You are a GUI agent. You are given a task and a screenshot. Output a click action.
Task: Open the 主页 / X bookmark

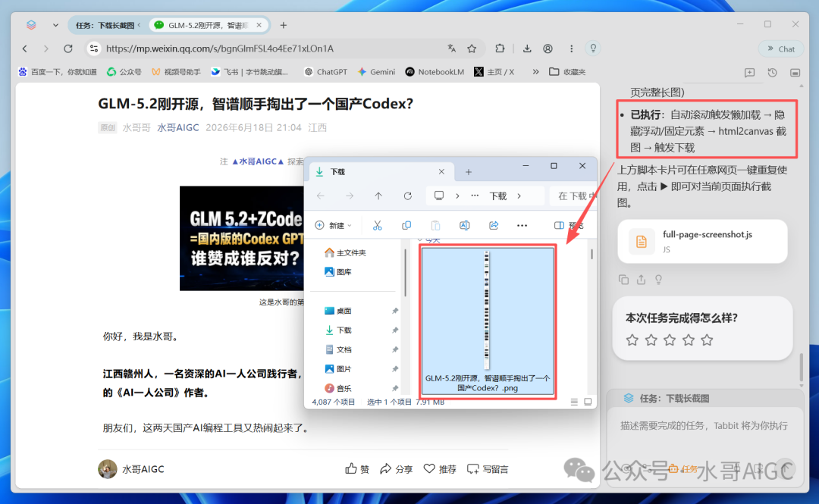pyautogui.click(x=494, y=72)
